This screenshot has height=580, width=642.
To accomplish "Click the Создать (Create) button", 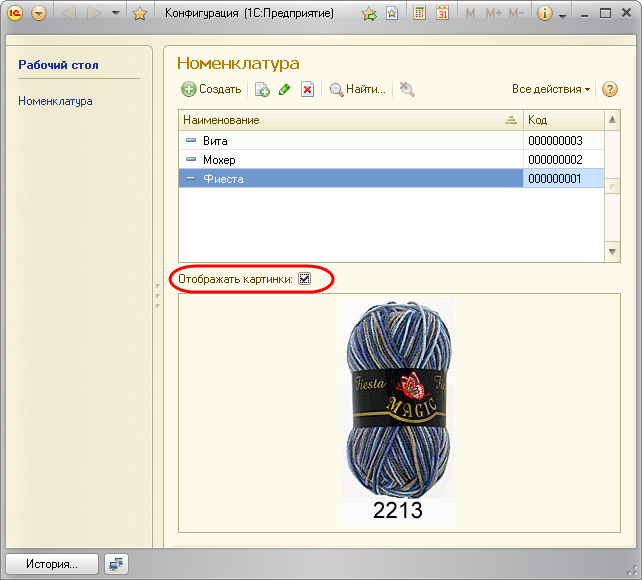I will (211, 89).
